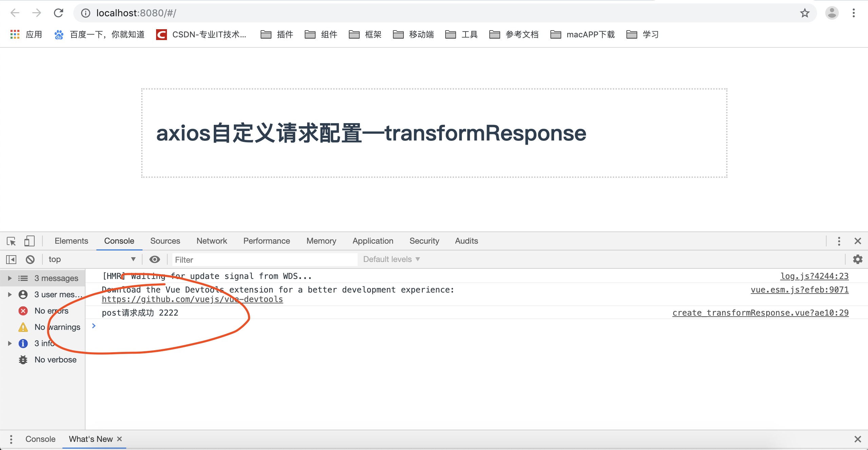Toggle the No verbose filter
Viewport: 868px width, 450px height.
55,359
